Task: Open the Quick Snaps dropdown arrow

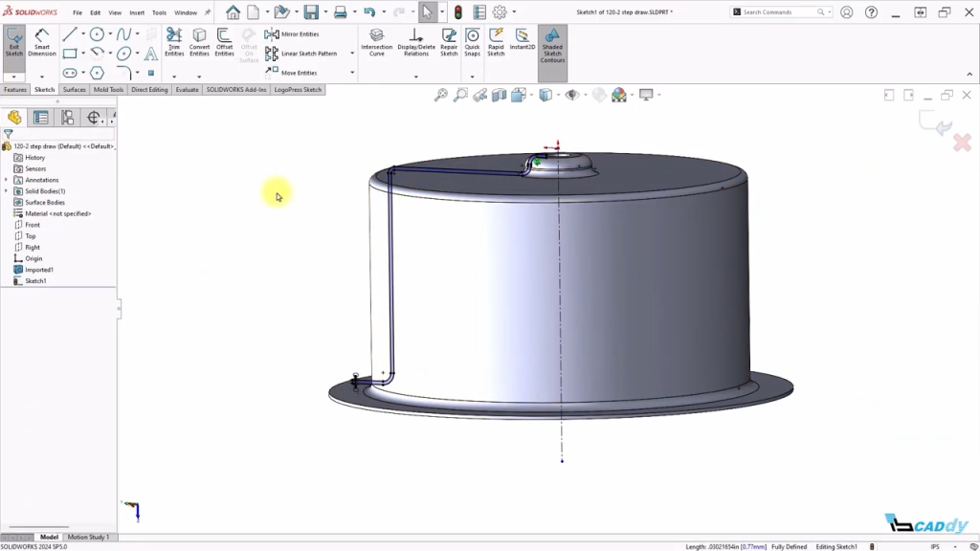Action: (472, 77)
